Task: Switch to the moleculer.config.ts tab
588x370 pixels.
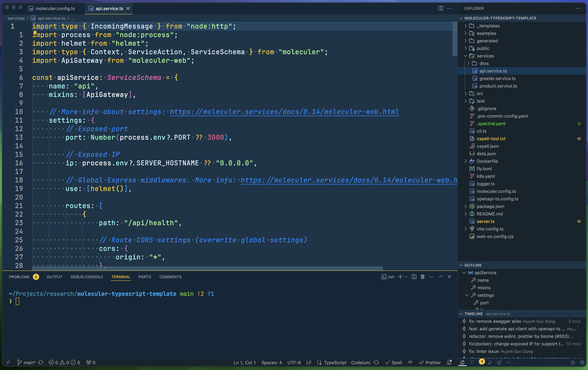Action: [55, 9]
